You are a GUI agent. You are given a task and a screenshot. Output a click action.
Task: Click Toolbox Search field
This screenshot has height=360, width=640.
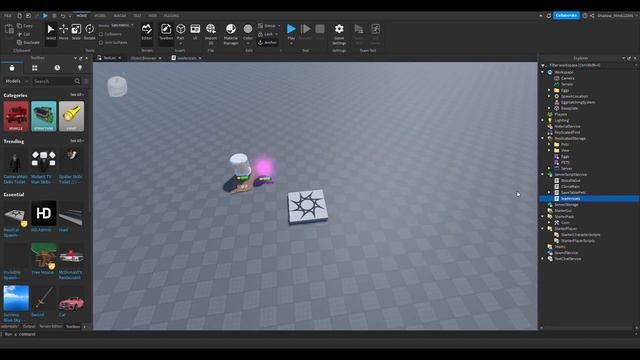click(53, 81)
